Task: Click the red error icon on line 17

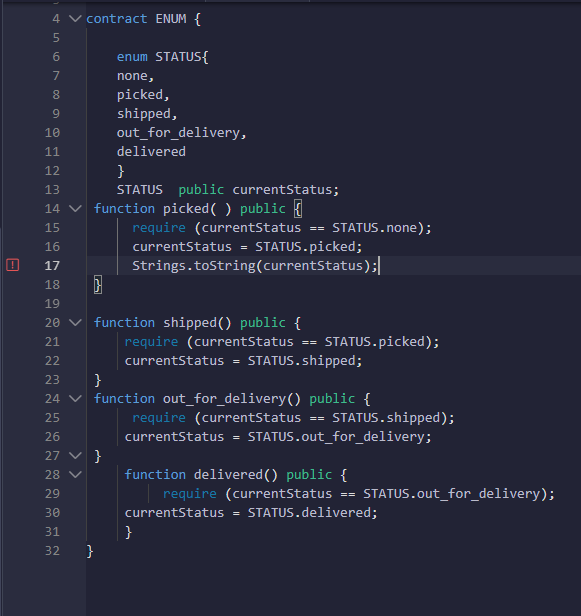Action: 13,265
